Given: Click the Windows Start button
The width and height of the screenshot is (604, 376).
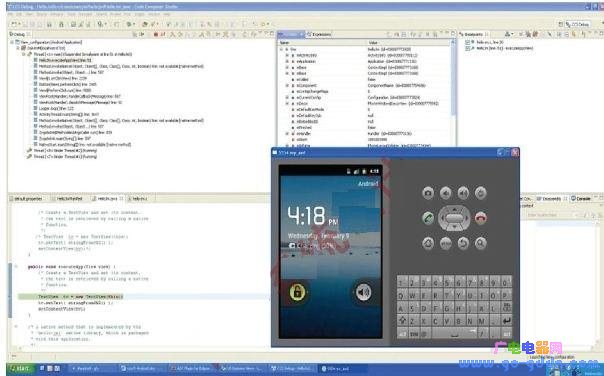Looking at the screenshot, I should [19, 369].
